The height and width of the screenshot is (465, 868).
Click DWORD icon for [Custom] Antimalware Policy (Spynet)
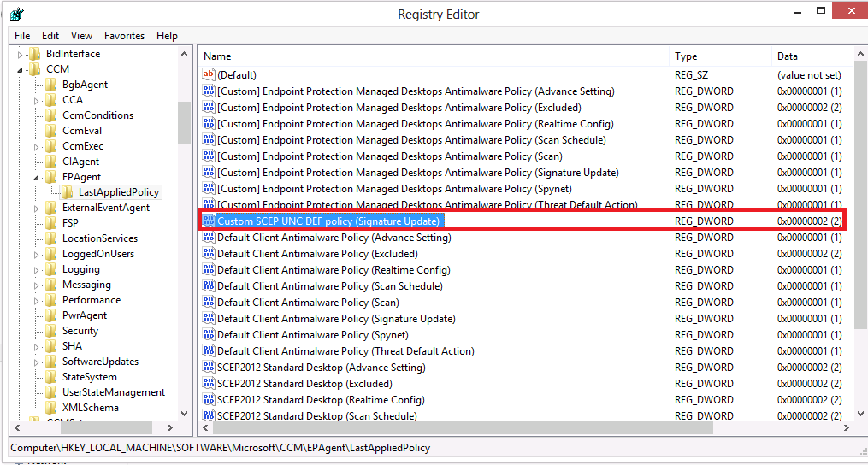208,189
